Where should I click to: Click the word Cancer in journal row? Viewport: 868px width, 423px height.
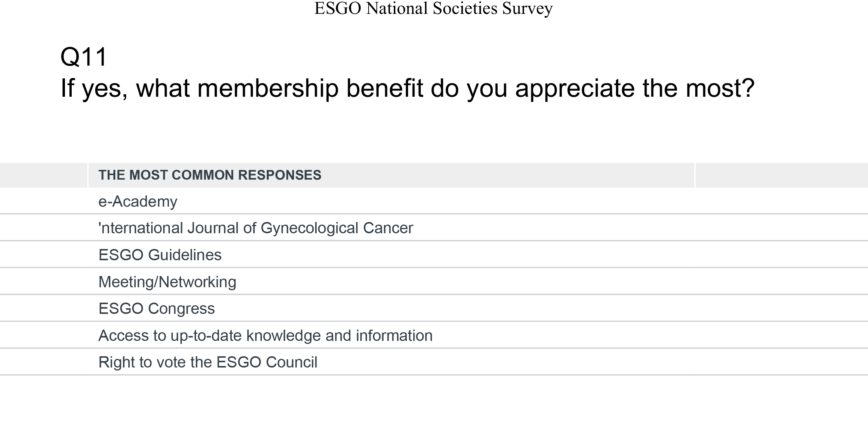[x=388, y=228]
